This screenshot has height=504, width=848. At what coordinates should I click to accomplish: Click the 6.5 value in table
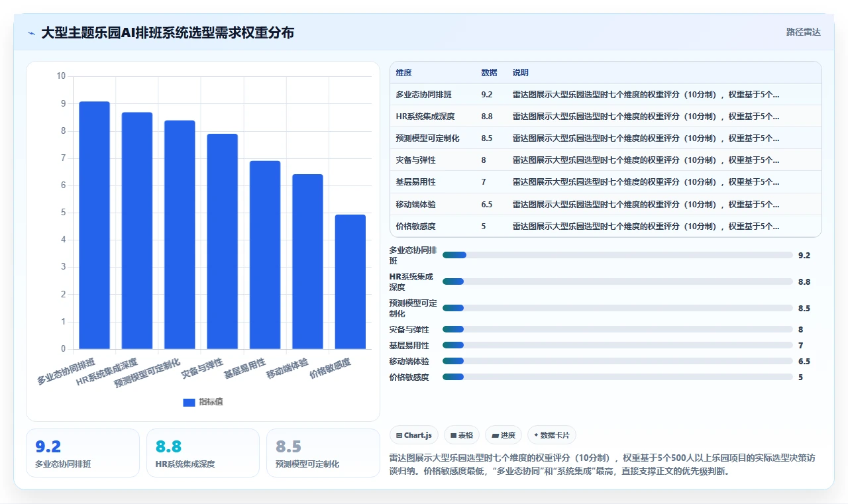coord(487,205)
